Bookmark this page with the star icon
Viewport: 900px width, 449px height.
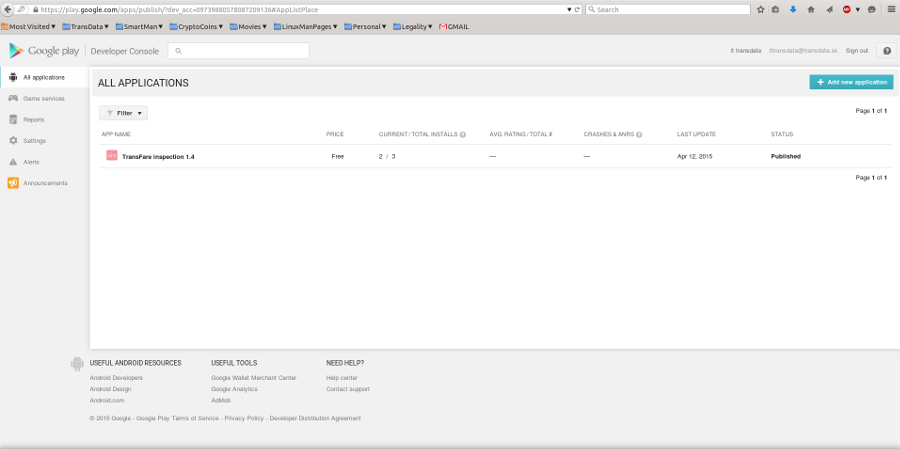(761, 9)
